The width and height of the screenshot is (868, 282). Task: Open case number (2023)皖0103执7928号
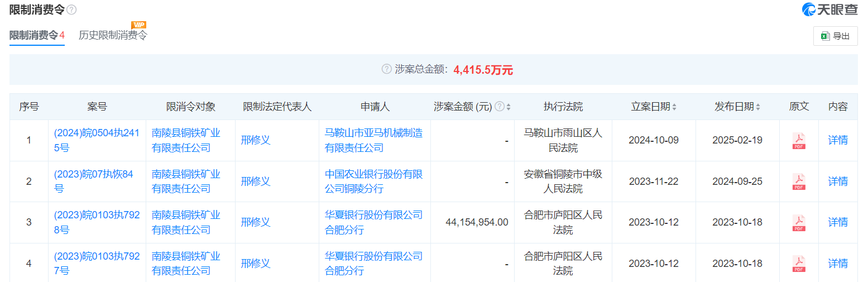pyautogui.click(x=97, y=222)
